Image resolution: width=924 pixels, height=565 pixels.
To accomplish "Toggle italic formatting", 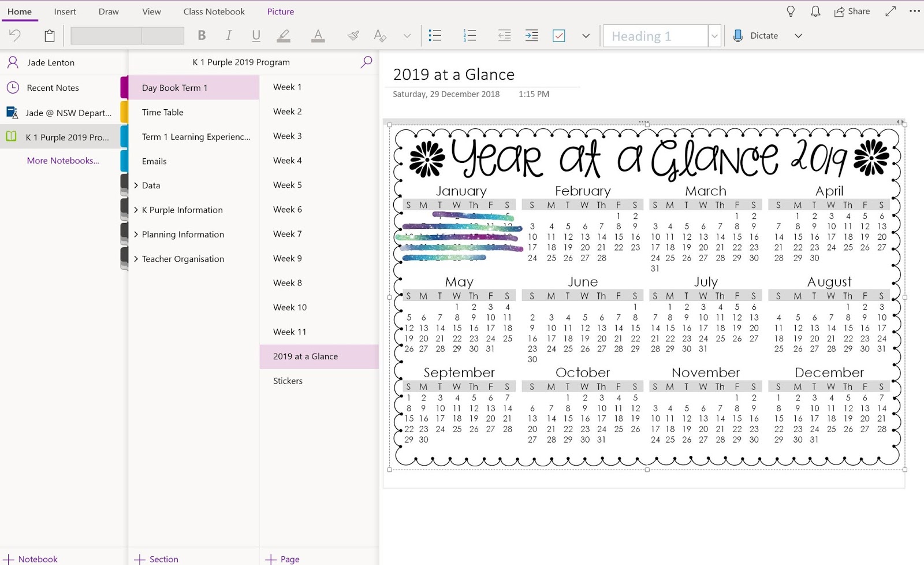I will click(x=229, y=35).
